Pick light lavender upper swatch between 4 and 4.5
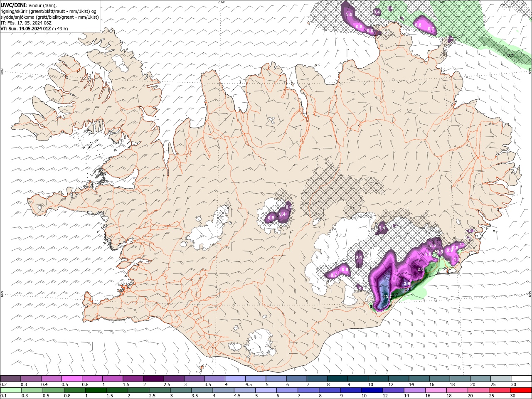Viewport: 532px width, 399px height. click(235, 379)
